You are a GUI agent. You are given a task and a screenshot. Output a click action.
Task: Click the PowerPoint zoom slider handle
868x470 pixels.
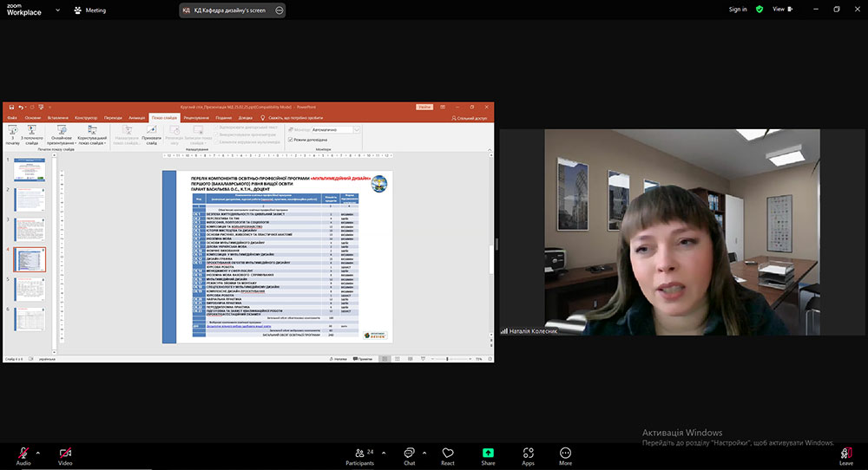pyautogui.click(x=447, y=359)
